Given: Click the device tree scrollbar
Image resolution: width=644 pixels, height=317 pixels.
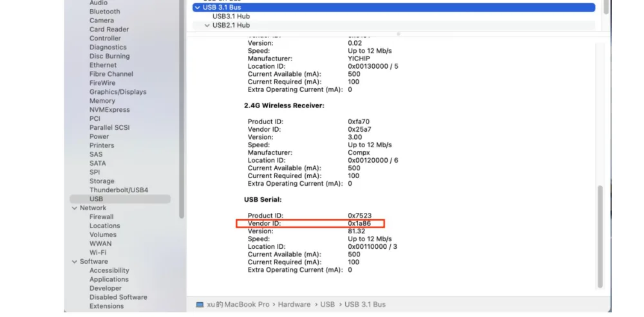Looking at the screenshot, I should tap(605, 8).
